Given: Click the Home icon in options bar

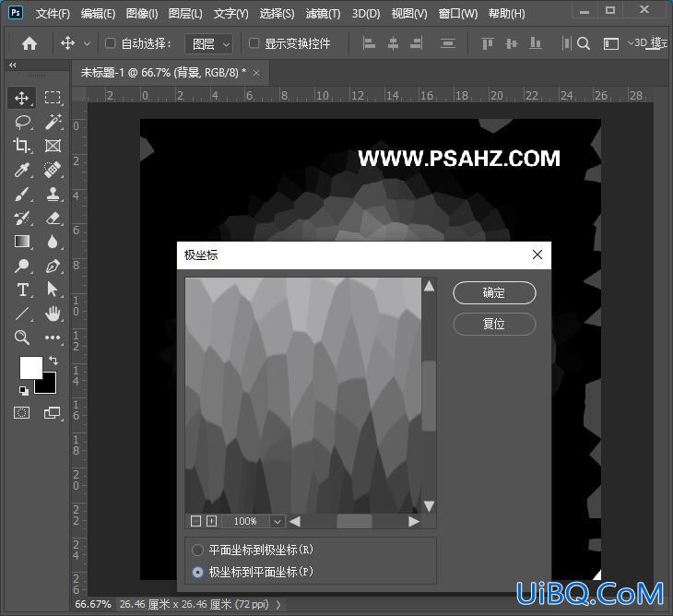Looking at the screenshot, I should point(30,43).
